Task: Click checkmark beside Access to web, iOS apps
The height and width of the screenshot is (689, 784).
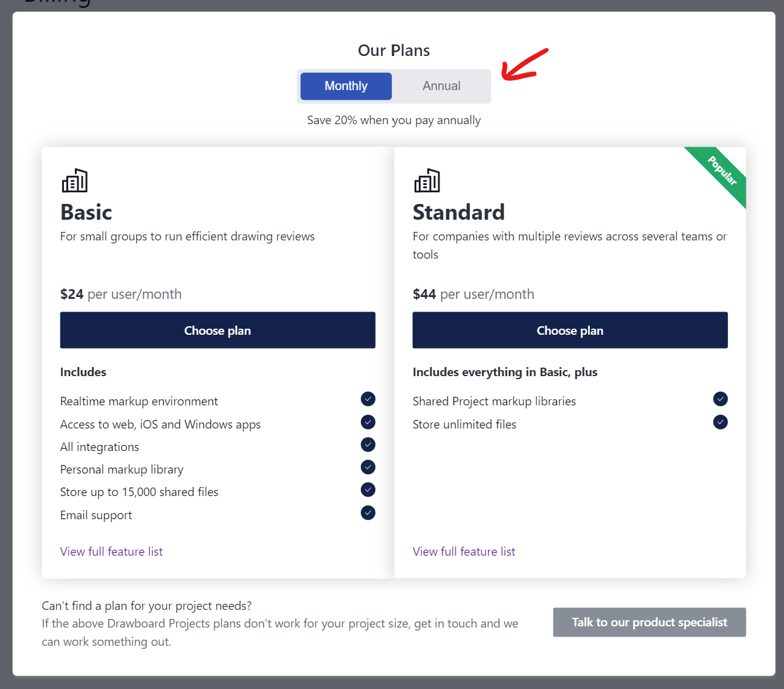Action: [368, 422]
